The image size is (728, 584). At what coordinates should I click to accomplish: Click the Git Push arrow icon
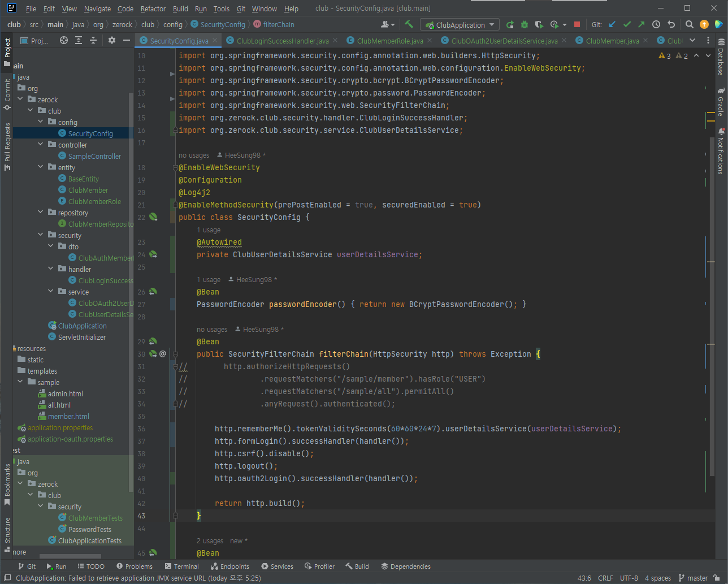coord(641,24)
